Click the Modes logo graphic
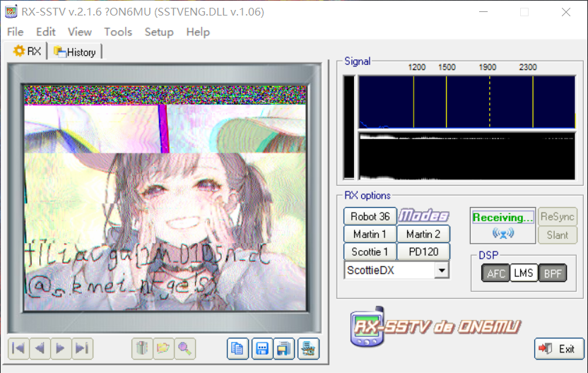This screenshot has width=588, height=373. point(424,215)
